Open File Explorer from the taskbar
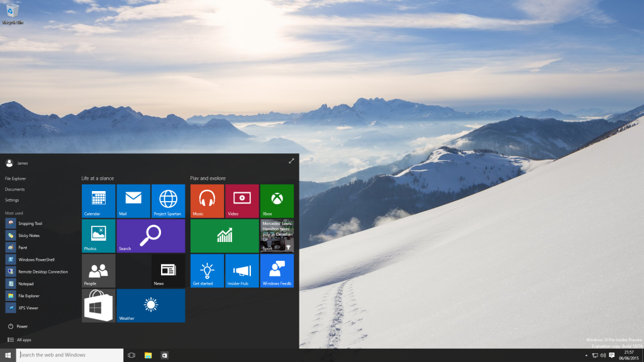Viewport: 644px width, 362px height. 148,356
